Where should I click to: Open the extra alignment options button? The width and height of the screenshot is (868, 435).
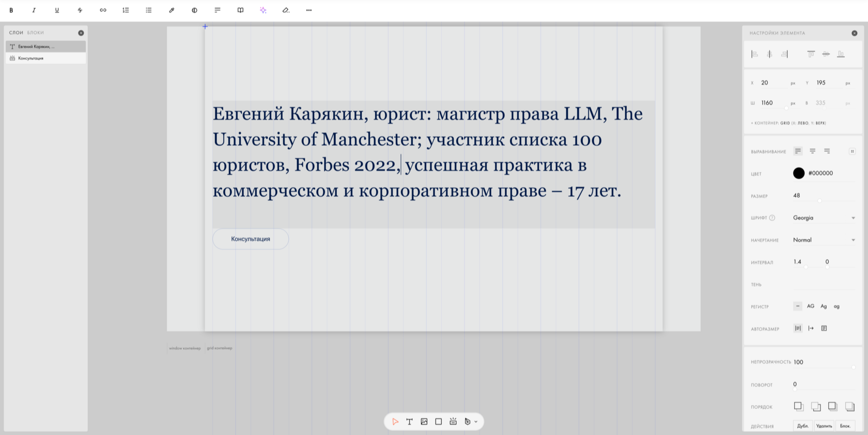(x=852, y=151)
